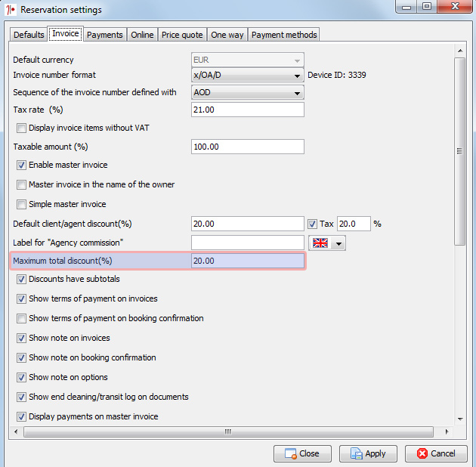This screenshot has height=467, width=476.
Task: Click the Close button
Action: (x=302, y=453)
